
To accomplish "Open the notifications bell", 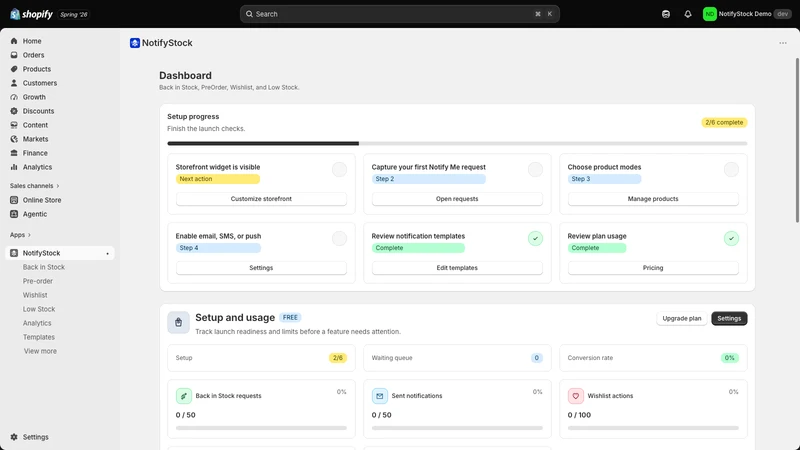I will 688,14.
